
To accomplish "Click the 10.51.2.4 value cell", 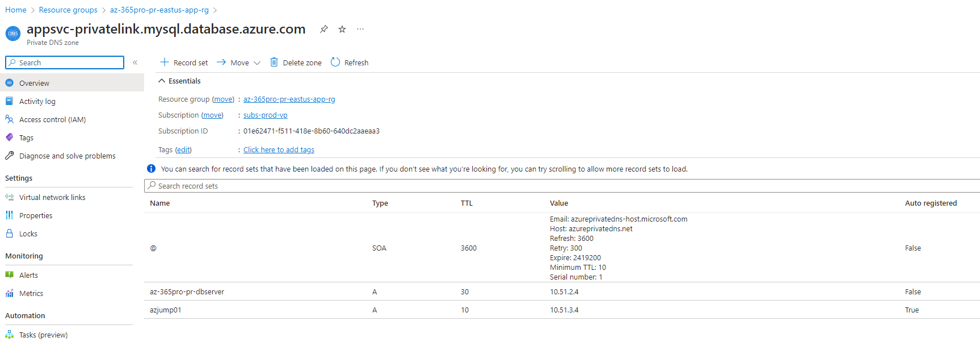I will coord(564,291).
